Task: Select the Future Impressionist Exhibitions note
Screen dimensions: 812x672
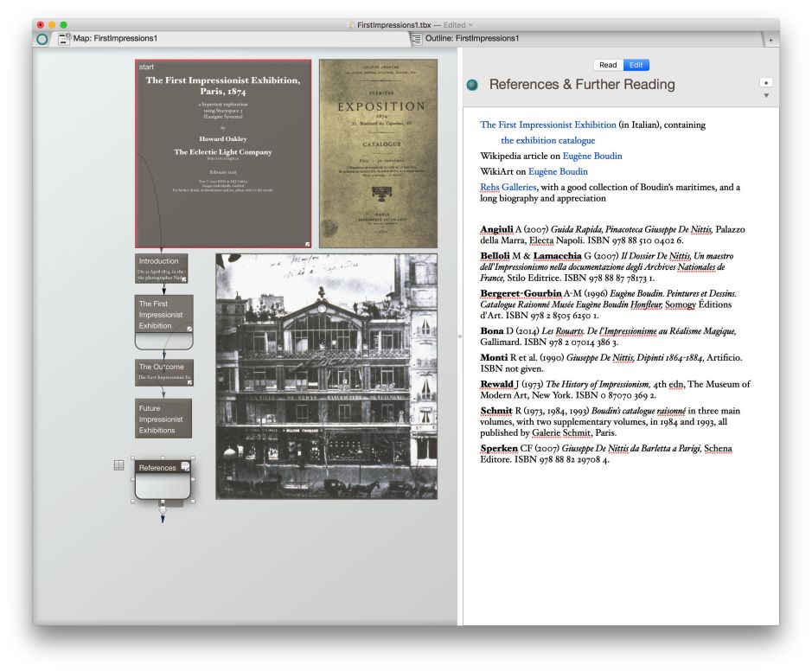Action: (163, 419)
